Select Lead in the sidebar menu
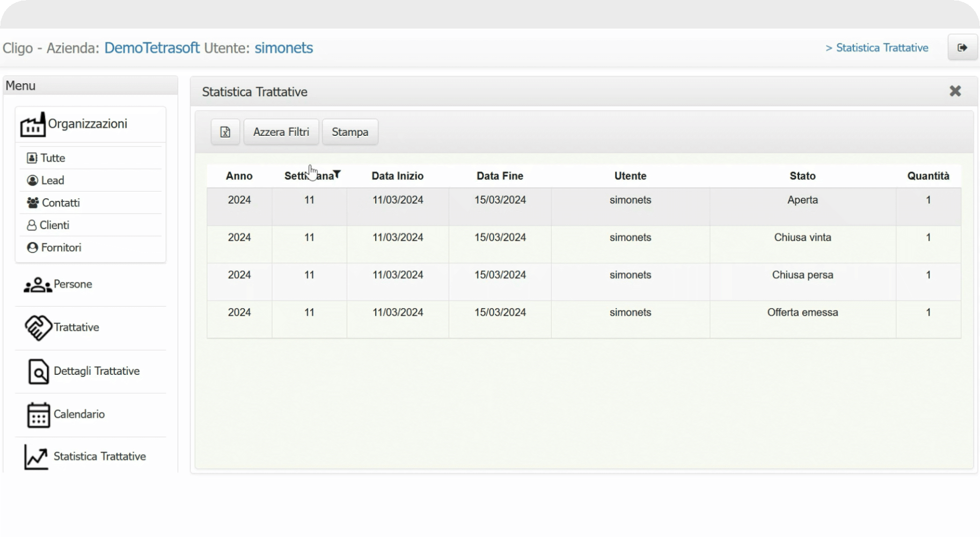 pos(52,180)
